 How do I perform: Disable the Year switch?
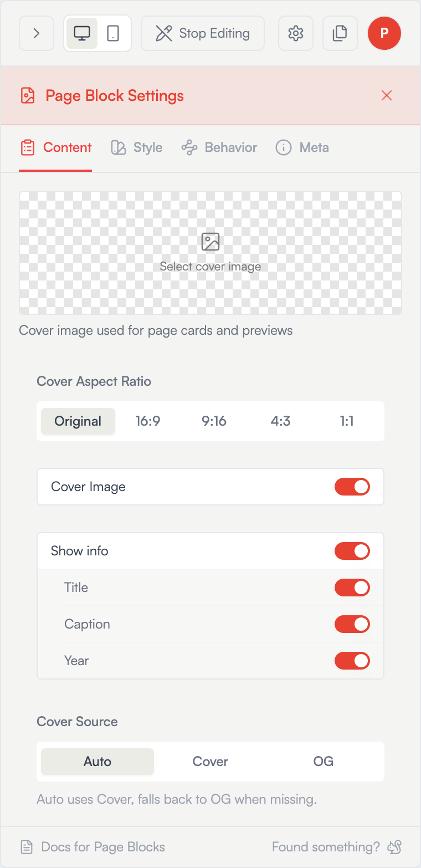pyautogui.click(x=352, y=661)
